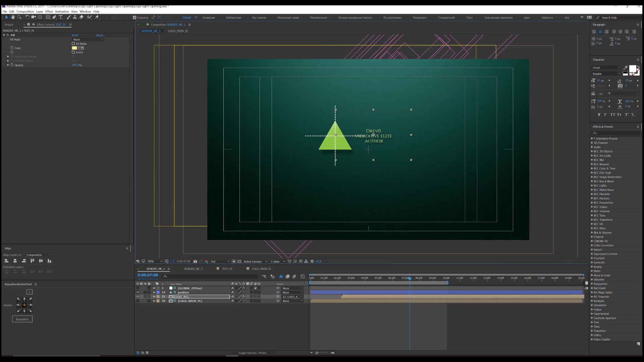
Task: Click the color eyedropper next to Fill Color
Action: pyautogui.click(x=81, y=48)
